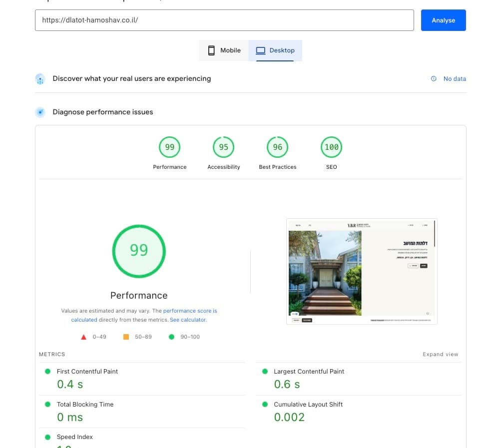Click the URL input field
Image resolution: width=493 pixels, height=448 pixels.
224,20
